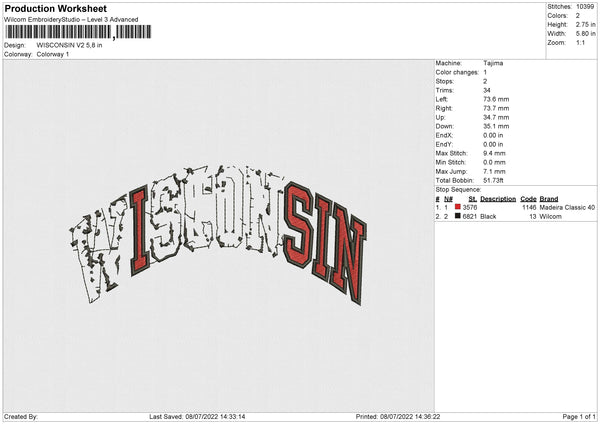This screenshot has width=600, height=424.
Task: Click the 'Design:' label
Action: [15, 45]
